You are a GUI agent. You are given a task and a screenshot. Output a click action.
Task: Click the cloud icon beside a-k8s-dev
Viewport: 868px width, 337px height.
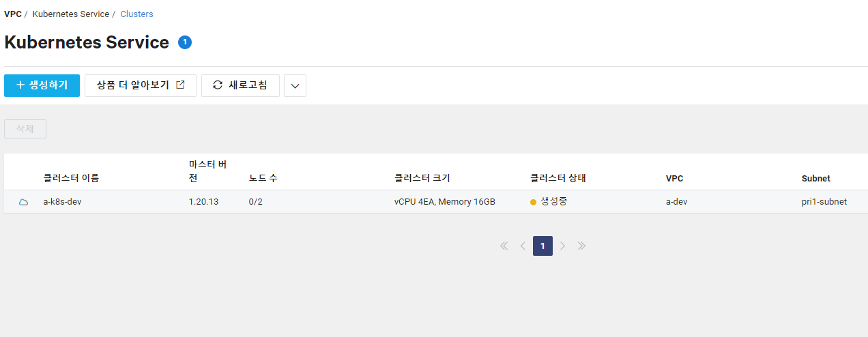[23, 202]
